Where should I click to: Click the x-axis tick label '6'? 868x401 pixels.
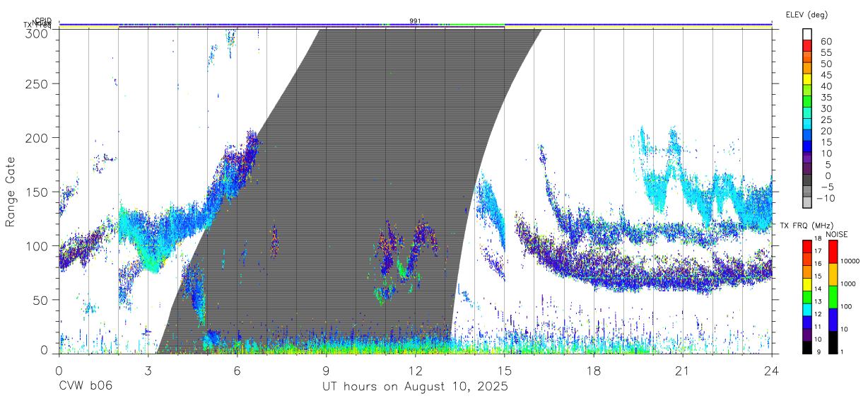point(237,371)
